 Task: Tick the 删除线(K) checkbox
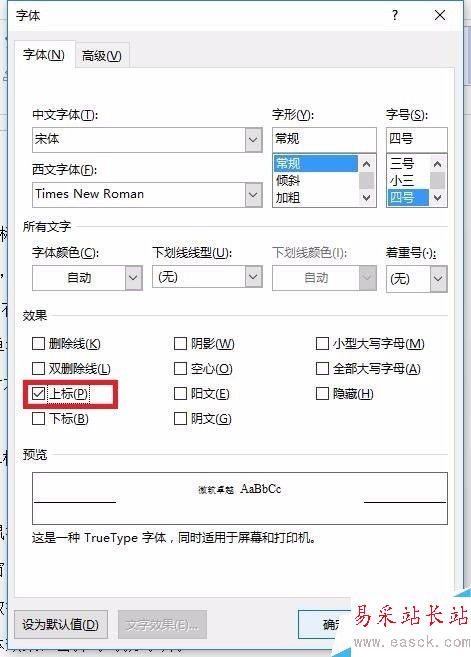(38, 344)
